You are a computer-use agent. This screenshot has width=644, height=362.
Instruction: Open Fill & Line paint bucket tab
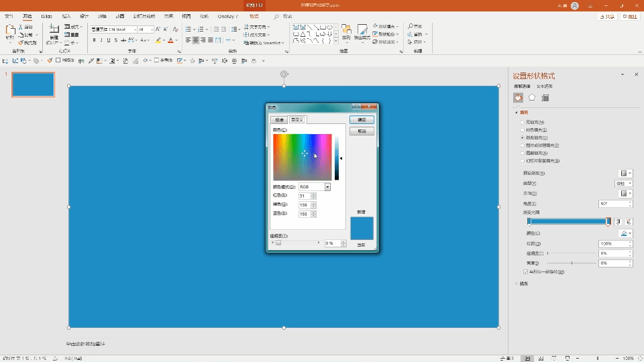click(x=519, y=98)
